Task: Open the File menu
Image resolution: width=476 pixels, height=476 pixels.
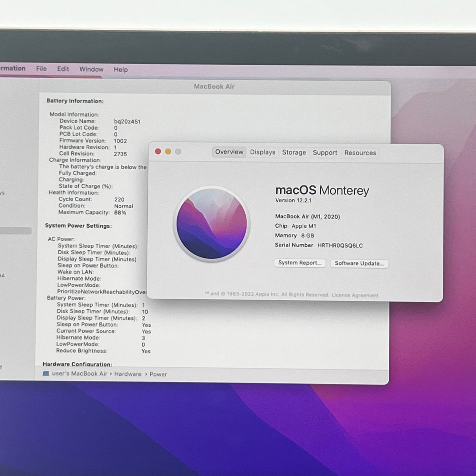Action: [41, 69]
